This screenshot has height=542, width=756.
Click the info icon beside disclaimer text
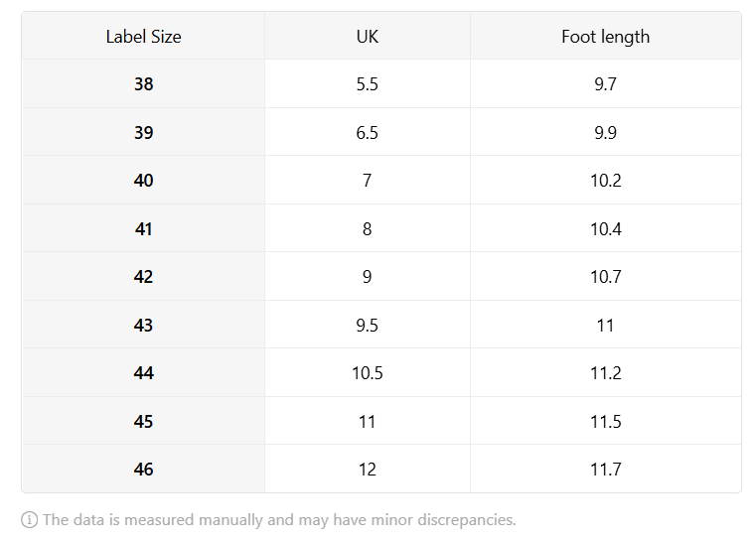click(x=30, y=520)
